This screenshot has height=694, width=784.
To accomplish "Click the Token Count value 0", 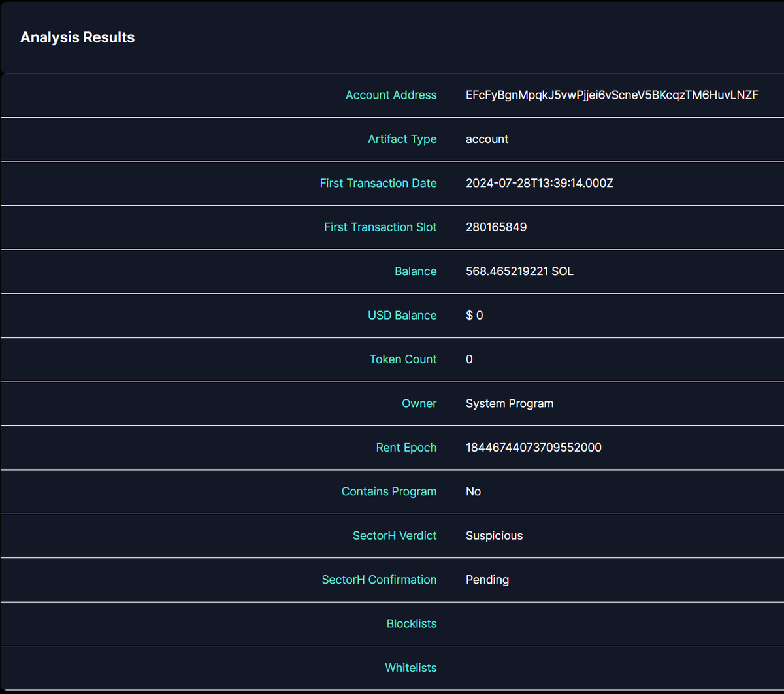I will tap(469, 359).
